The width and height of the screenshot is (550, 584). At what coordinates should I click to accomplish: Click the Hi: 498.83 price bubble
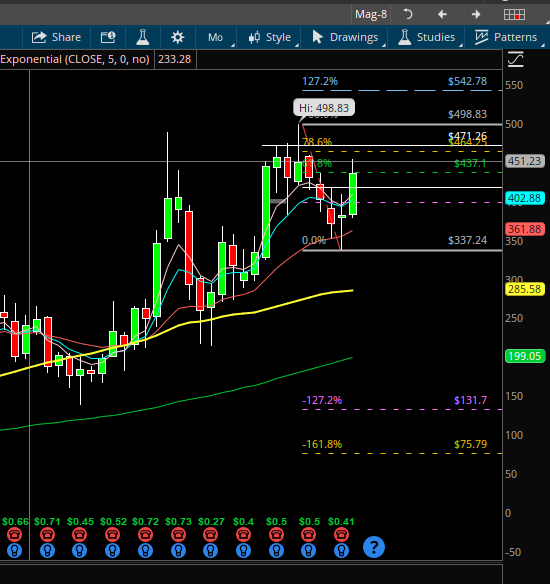[324, 108]
